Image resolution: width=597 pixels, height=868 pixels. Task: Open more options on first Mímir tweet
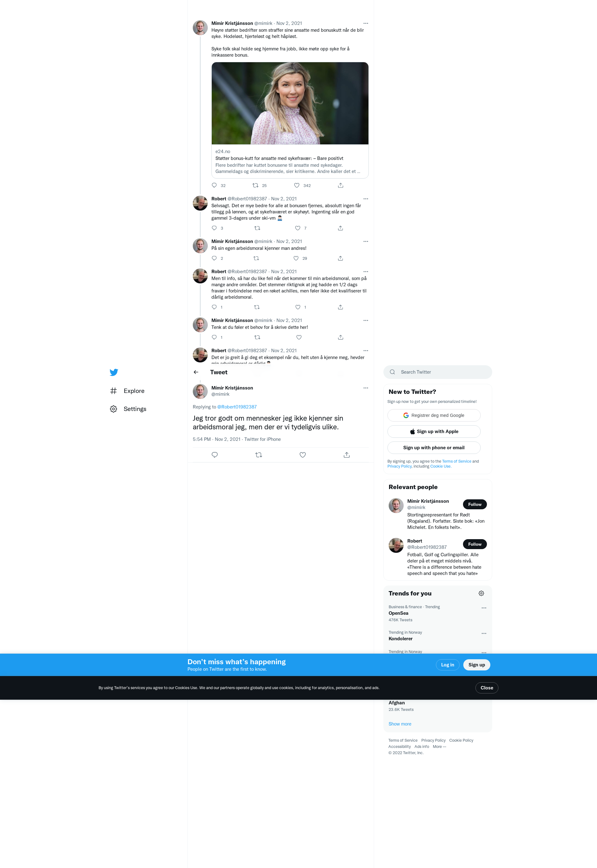(x=366, y=23)
